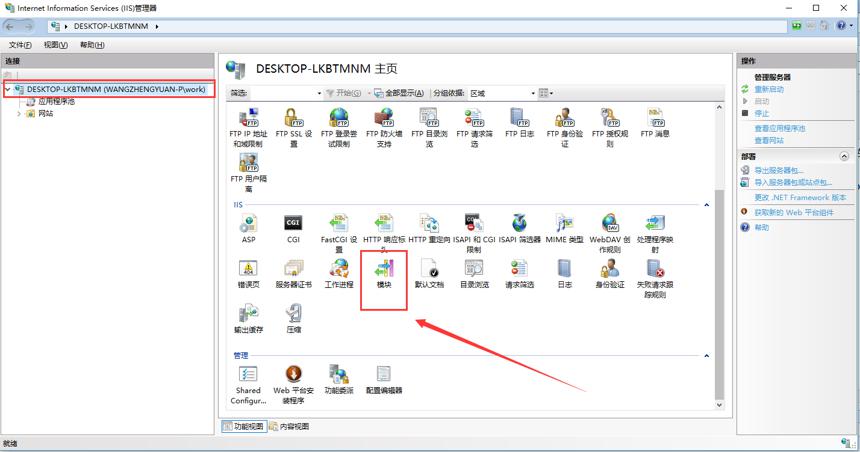
Task: Click the 重新启动 action link
Action: point(769,89)
